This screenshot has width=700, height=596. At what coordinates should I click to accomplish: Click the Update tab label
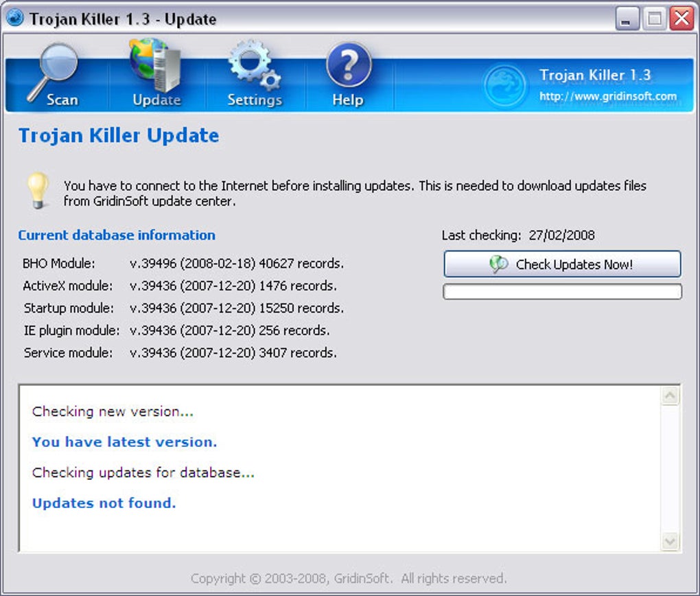tap(156, 100)
